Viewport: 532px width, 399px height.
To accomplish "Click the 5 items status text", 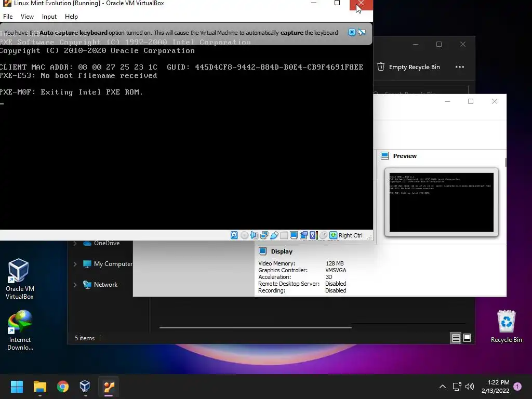I will pos(85,338).
